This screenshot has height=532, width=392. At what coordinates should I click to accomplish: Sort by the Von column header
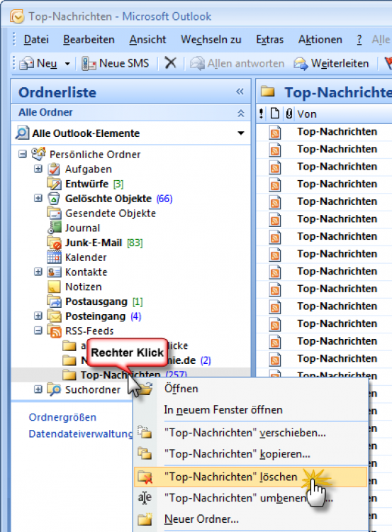(x=307, y=114)
